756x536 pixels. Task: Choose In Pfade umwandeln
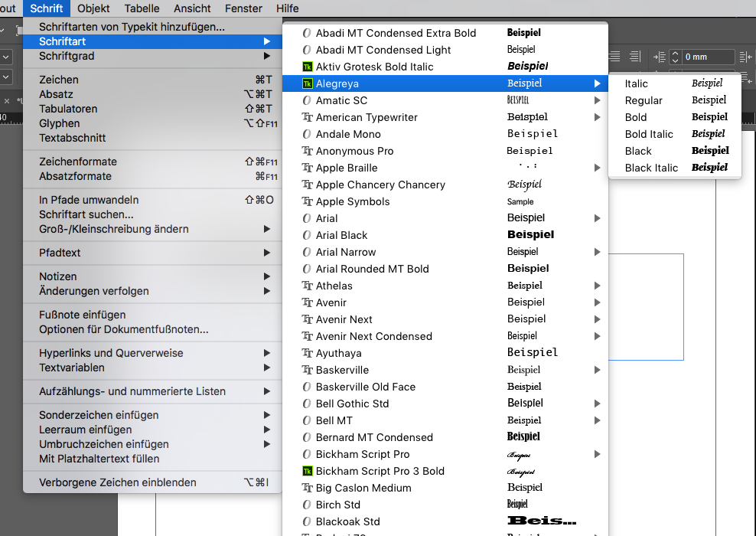click(152, 200)
